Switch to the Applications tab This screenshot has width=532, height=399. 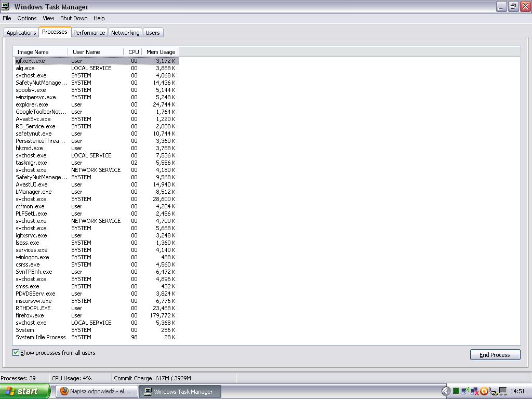click(x=21, y=33)
